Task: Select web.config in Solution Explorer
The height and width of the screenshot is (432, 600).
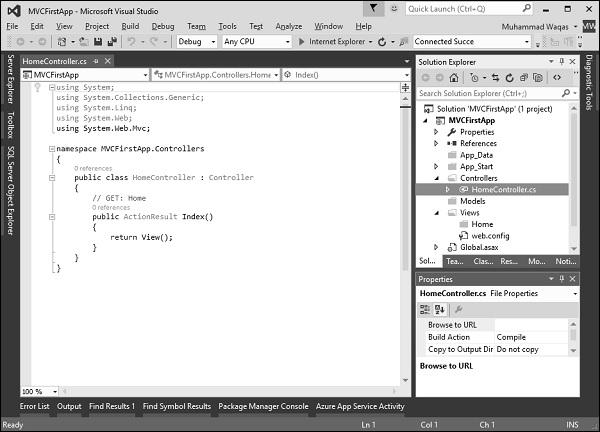Action: click(490, 236)
